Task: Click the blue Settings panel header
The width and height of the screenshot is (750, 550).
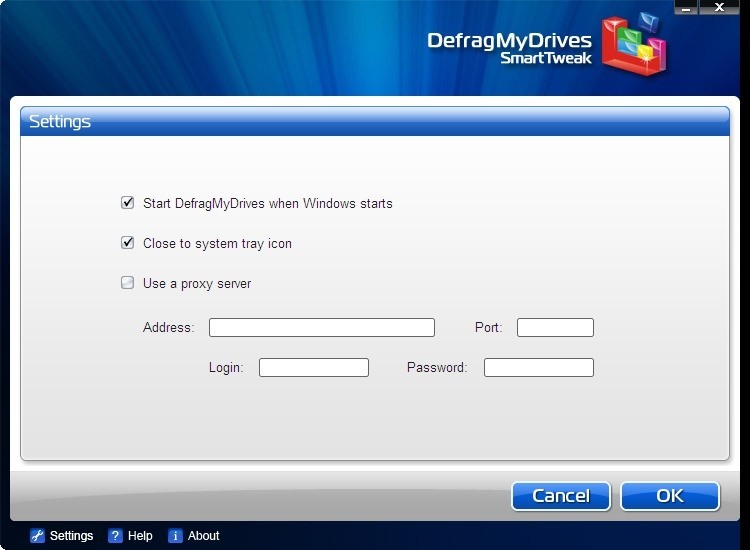Action: [375, 122]
